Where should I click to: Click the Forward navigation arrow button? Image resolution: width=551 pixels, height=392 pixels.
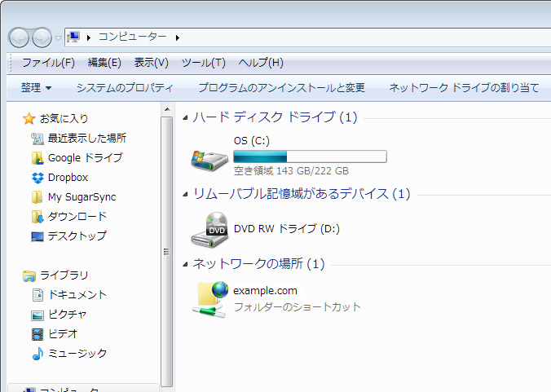coord(42,37)
